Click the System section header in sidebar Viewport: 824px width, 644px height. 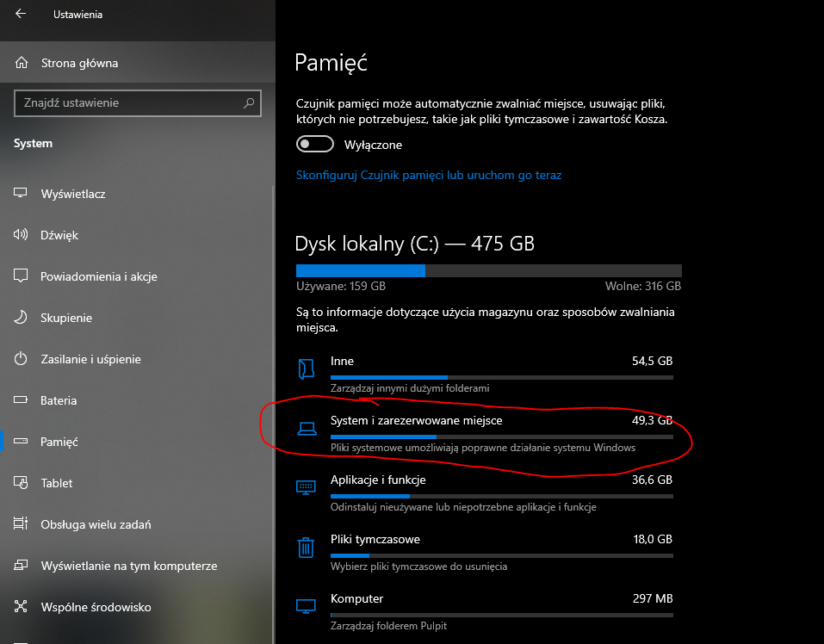[33, 144]
